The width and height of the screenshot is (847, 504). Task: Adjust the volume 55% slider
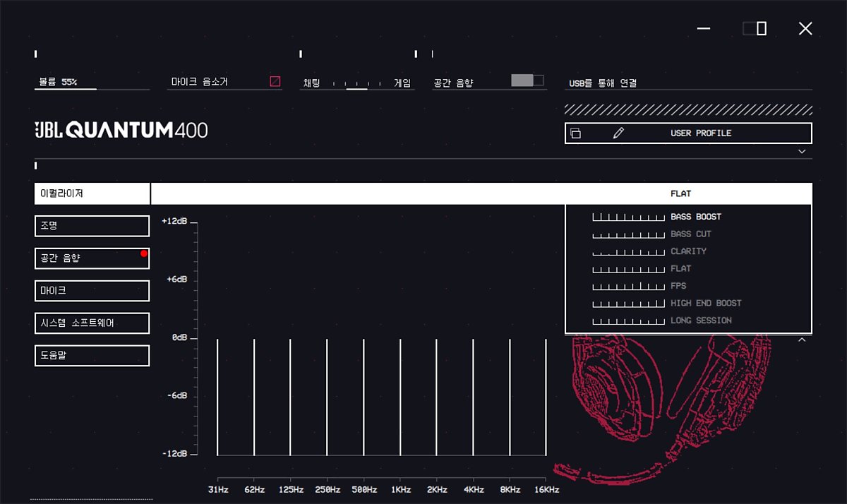point(92,89)
